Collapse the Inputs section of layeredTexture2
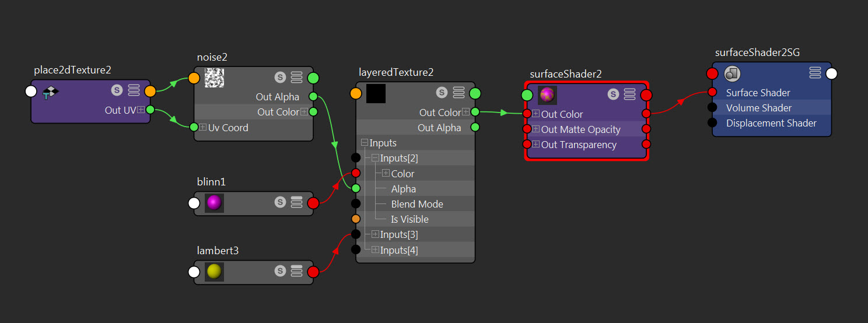 click(365, 143)
